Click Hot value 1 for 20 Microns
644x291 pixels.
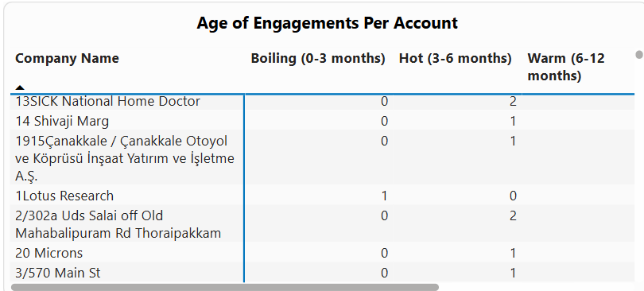click(x=513, y=253)
